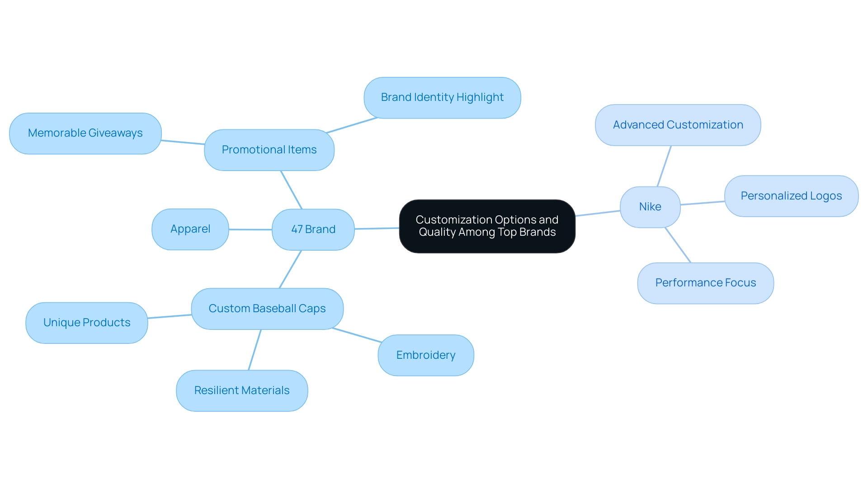This screenshot has height=490, width=868.
Task: Select the 'Embroidery' node
Action: [426, 355]
